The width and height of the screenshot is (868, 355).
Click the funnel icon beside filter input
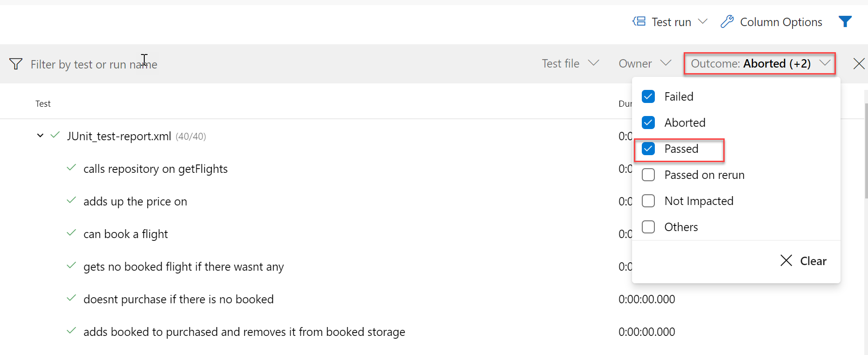tap(16, 64)
